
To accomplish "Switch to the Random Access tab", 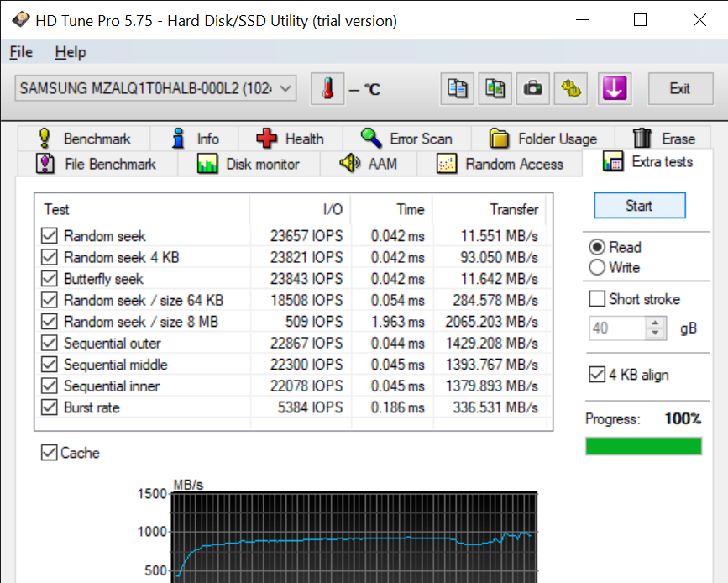I will click(x=500, y=164).
